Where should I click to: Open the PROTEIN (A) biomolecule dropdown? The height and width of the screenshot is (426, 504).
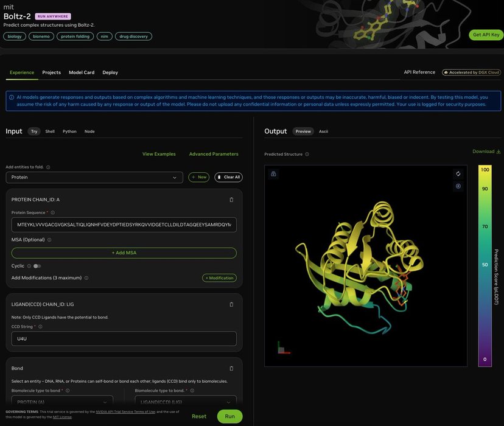click(x=62, y=402)
